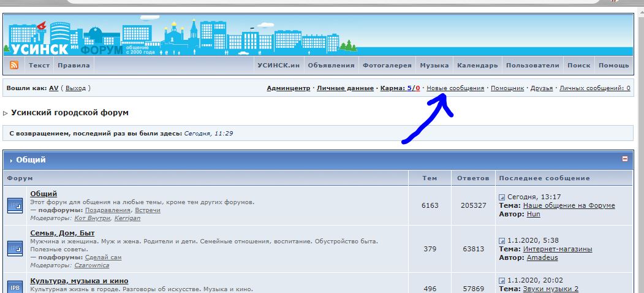The height and width of the screenshot is (293, 644).
Task: Open topic Наше общение на Форуме
Action: [569, 206]
